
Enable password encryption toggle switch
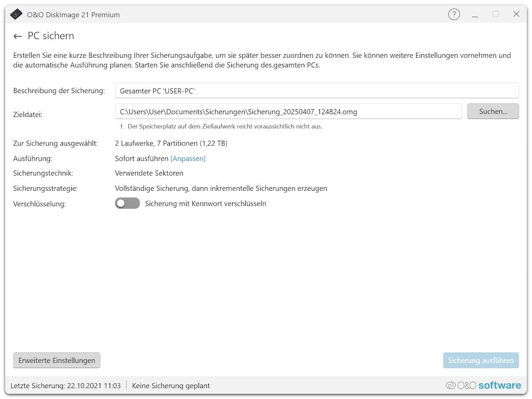[x=127, y=204]
